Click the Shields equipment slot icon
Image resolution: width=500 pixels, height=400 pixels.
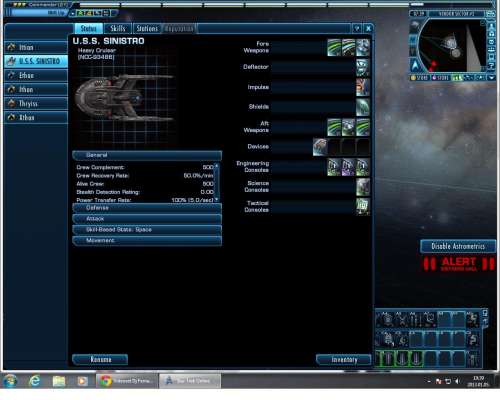click(x=363, y=107)
